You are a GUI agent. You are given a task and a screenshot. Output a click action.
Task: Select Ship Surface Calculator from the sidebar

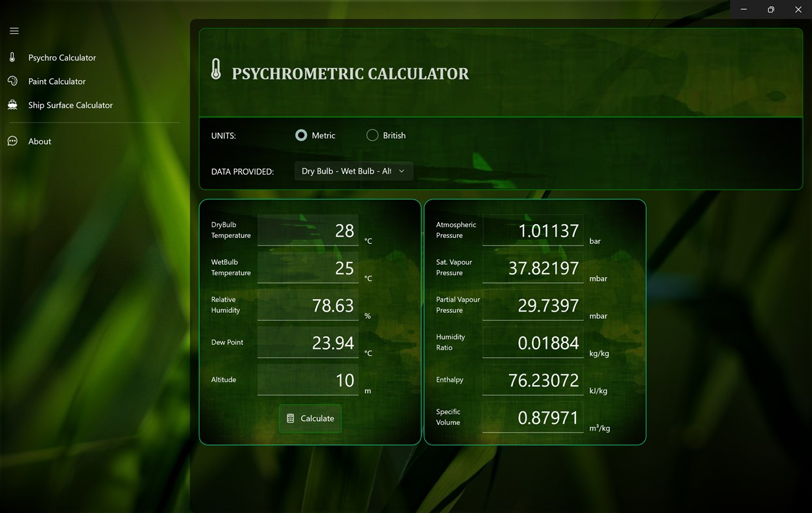point(70,104)
